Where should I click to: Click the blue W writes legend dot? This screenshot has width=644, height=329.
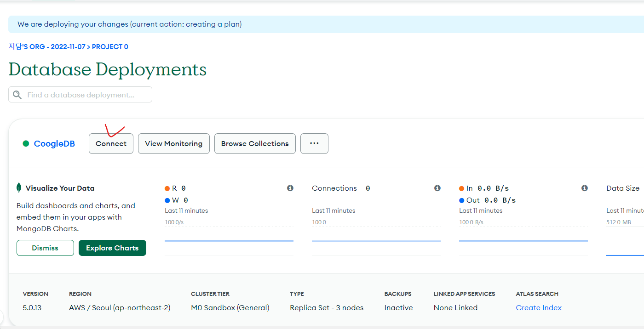point(167,200)
